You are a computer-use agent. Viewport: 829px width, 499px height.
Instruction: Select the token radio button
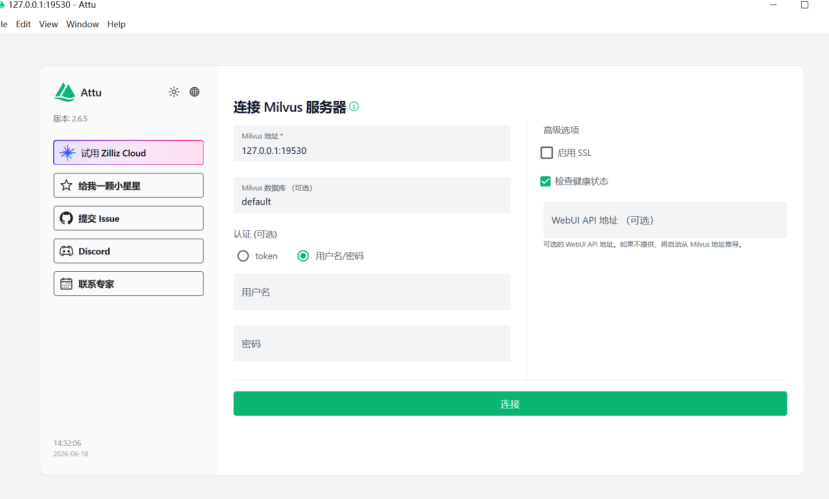click(x=243, y=256)
